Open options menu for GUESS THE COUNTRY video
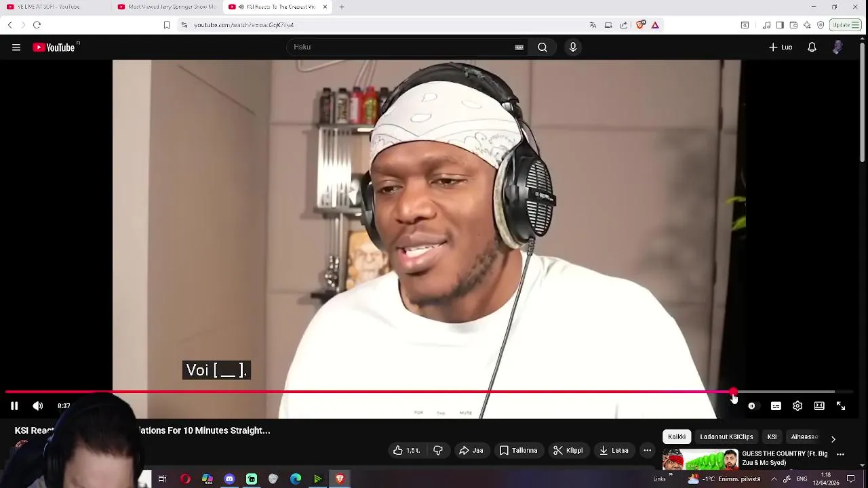 [x=840, y=455]
